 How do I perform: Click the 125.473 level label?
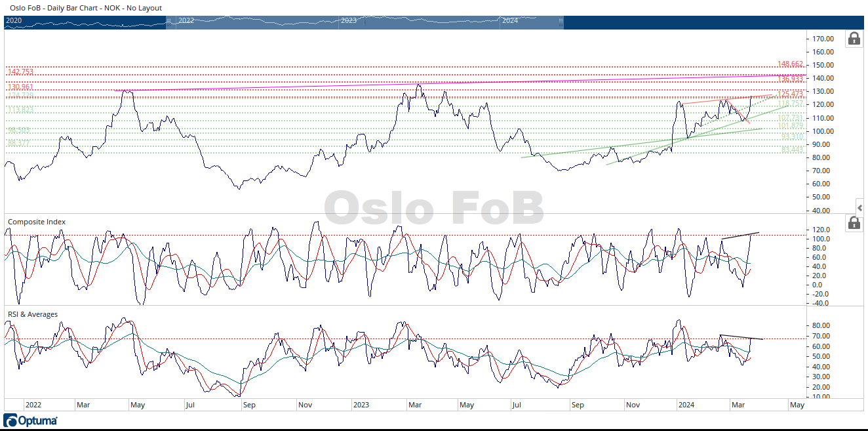pos(791,94)
